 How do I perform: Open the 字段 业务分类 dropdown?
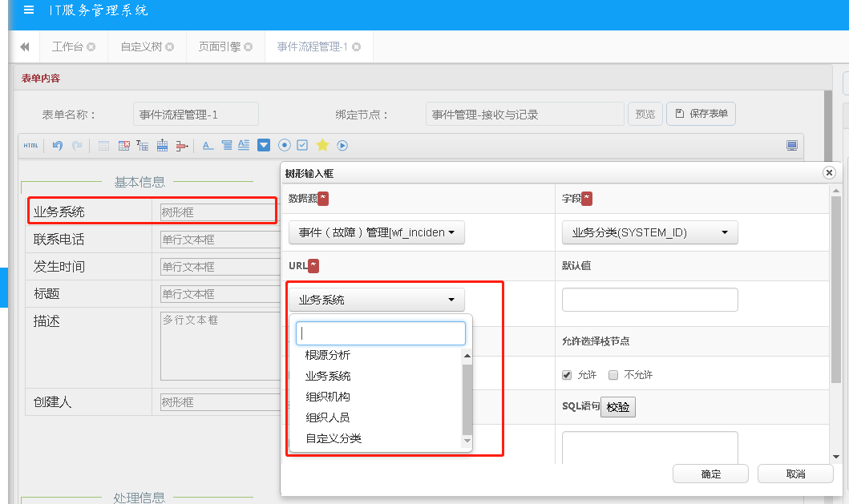649,232
